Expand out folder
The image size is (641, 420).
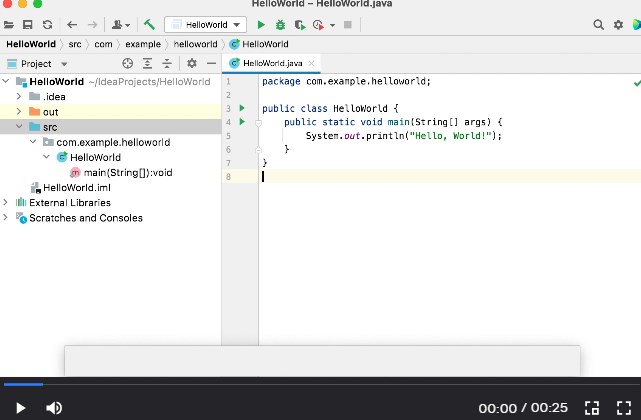pos(19,111)
